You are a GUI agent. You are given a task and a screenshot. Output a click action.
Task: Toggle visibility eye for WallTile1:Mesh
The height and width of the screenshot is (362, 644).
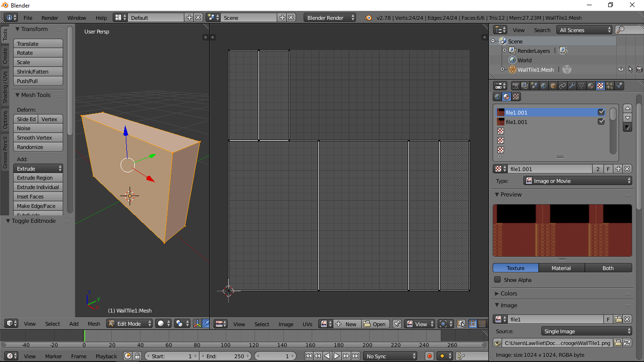point(621,70)
